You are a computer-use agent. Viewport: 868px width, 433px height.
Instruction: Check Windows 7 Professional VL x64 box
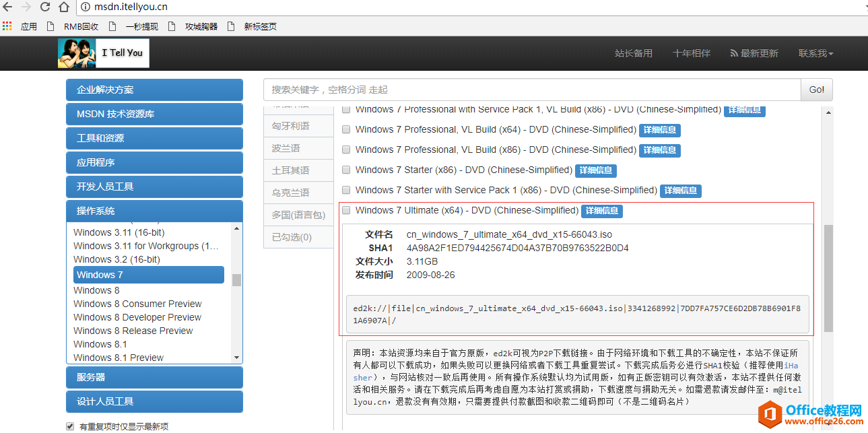pos(346,129)
